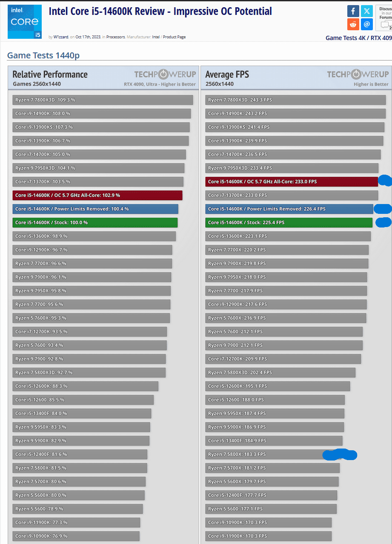
Task: Click the review title heading
Action: [160, 11]
